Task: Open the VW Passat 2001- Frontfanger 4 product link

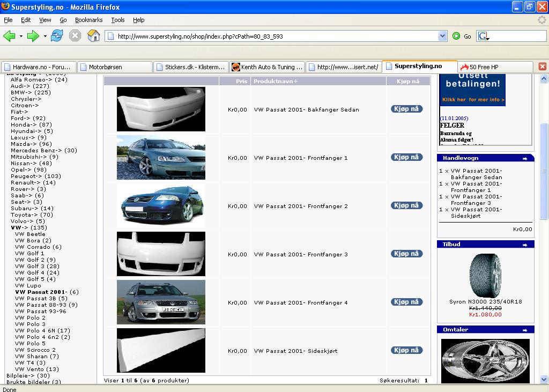Action: (x=301, y=302)
